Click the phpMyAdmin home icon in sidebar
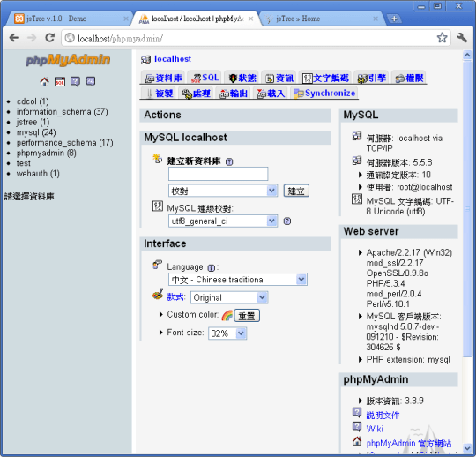The width and height of the screenshot is (476, 457). point(44,81)
